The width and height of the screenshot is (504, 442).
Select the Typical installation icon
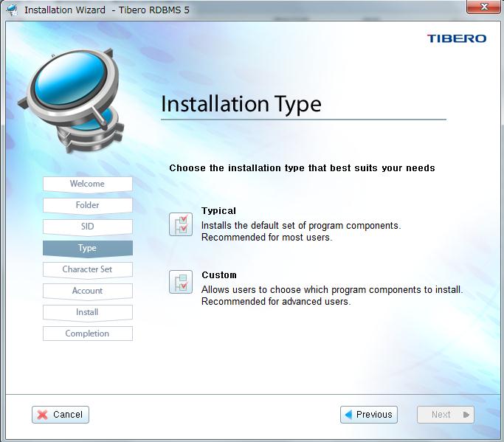point(181,224)
